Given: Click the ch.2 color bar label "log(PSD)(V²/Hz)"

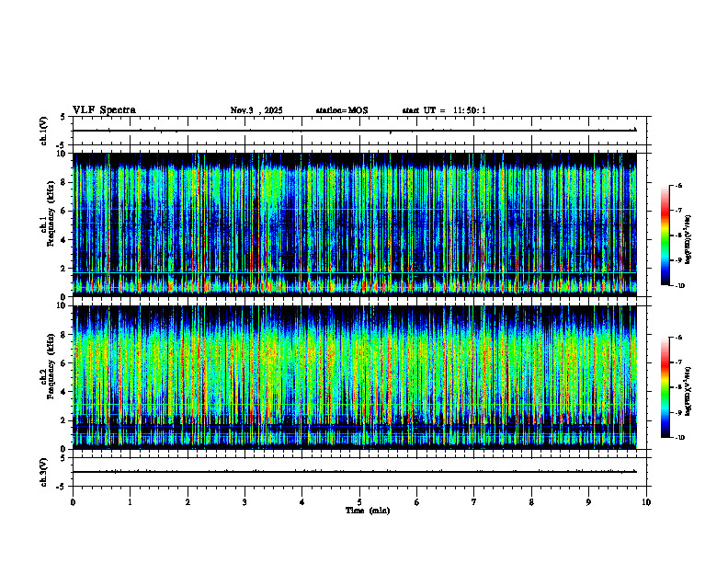Looking at the screenshot, I should pyautogui.click(x=688, y=391).
